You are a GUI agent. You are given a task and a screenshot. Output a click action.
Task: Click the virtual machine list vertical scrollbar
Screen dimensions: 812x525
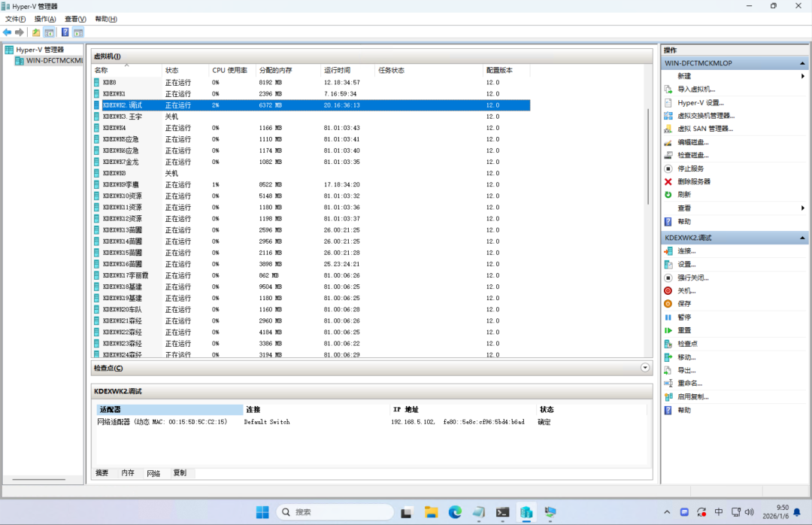[648, 156]
